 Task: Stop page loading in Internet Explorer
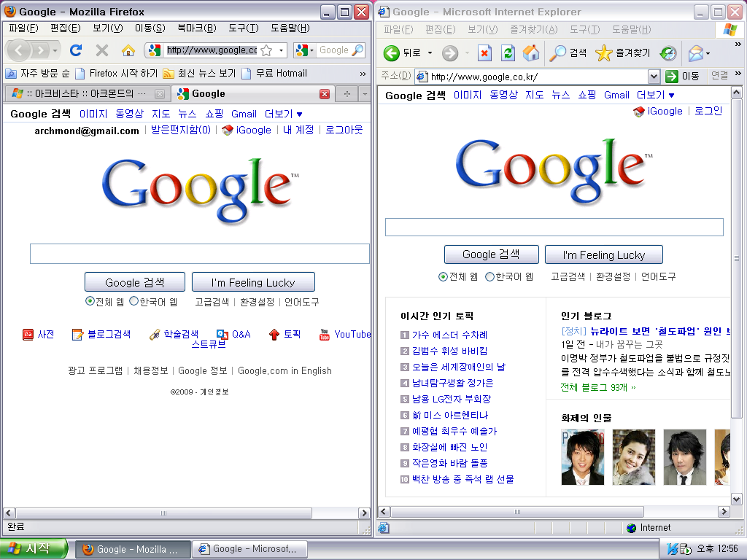pos(484,52)
